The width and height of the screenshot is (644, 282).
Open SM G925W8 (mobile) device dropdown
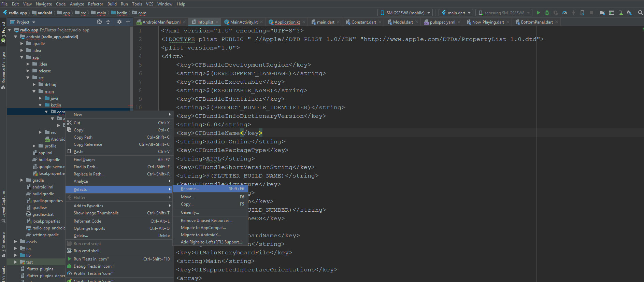point(405,13)
